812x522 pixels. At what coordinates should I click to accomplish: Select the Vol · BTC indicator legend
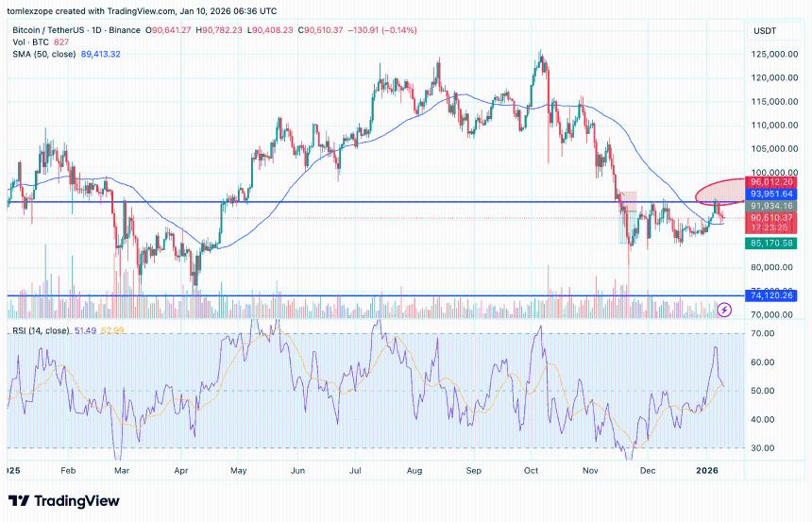click(30, 44)
